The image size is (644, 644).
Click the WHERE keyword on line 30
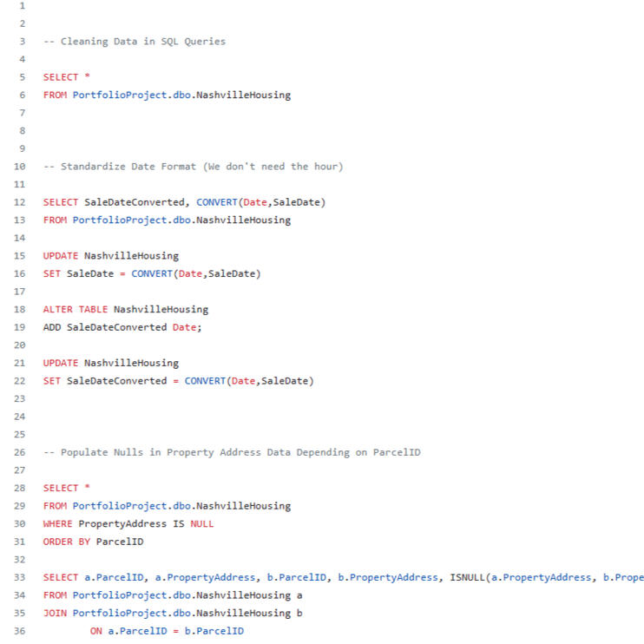58,523
